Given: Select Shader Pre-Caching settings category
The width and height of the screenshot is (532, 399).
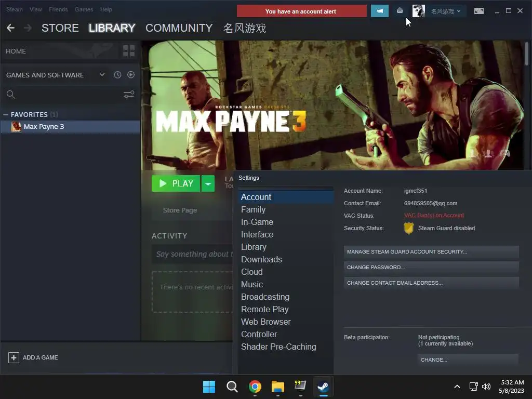Looking at the screenshot, I should click(286, 347).
